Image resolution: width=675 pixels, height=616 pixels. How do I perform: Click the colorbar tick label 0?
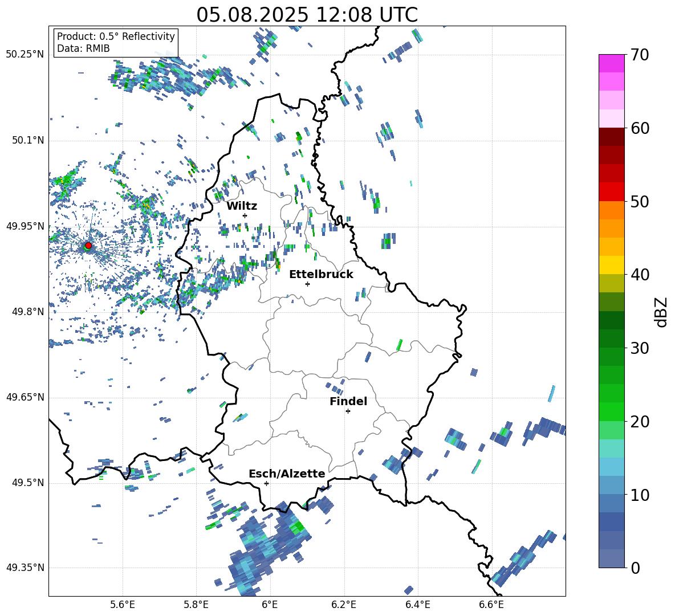pyautogui.click(x=635, y=568)
